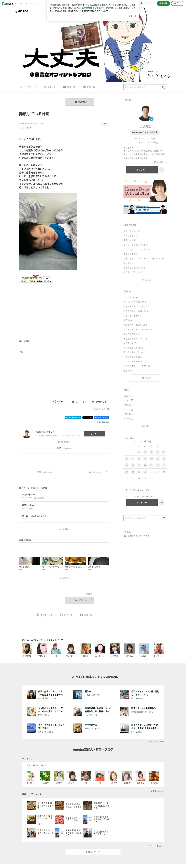Click the #小泉貴之 hashtag link
Screen dimensions: 186x868
[25, 341]
